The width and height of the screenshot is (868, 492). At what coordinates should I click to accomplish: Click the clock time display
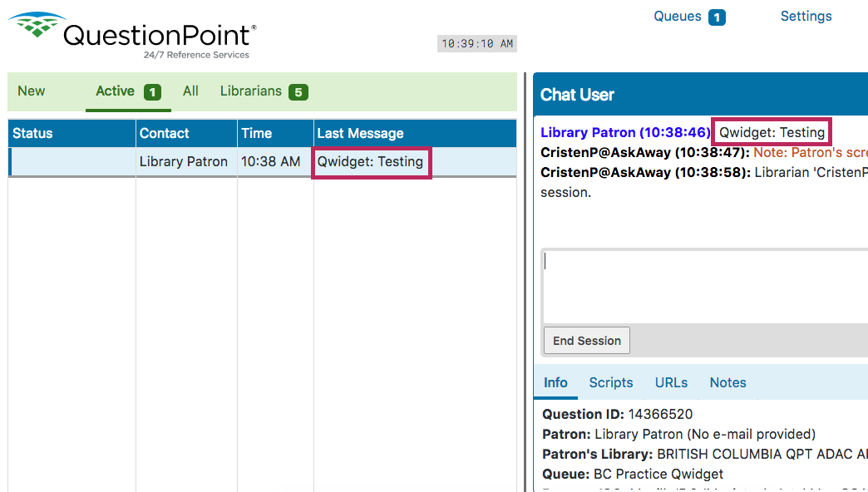click(476, 43)
